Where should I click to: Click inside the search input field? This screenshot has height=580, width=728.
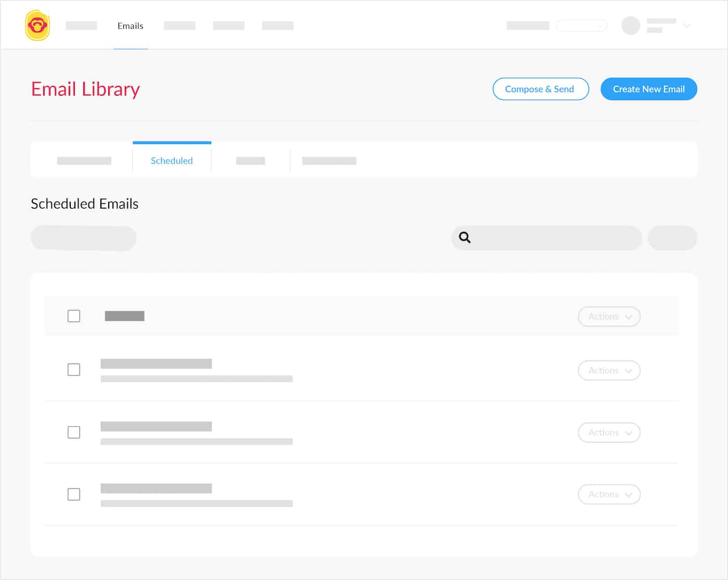point(547,238)
